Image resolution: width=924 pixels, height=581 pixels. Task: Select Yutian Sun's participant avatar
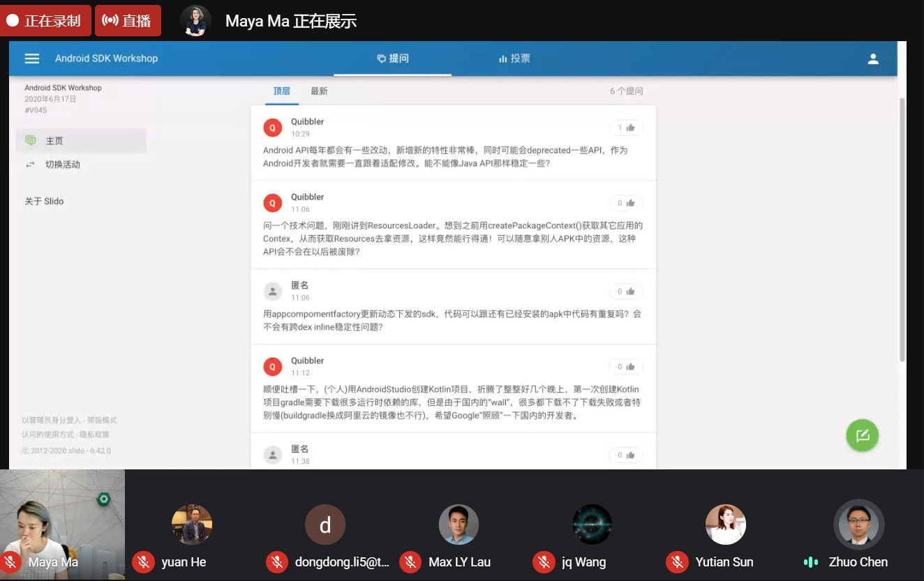point(725,525)
